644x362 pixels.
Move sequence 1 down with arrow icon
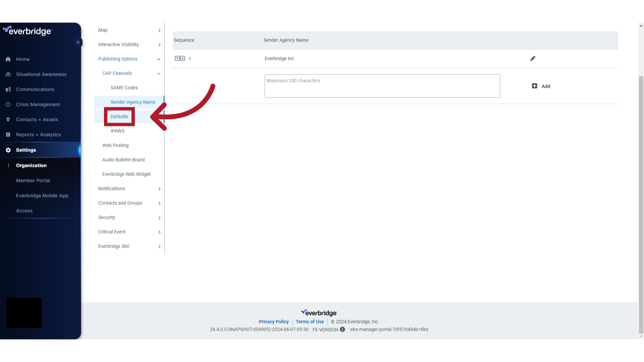click(177, 58)
